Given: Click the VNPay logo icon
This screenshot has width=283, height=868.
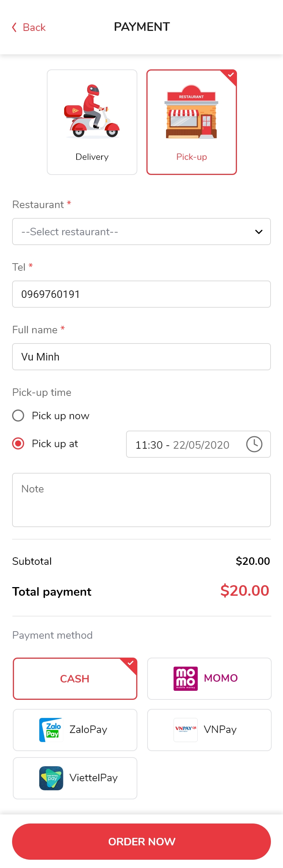Looking at the screenshot, I should pos(185,730).
